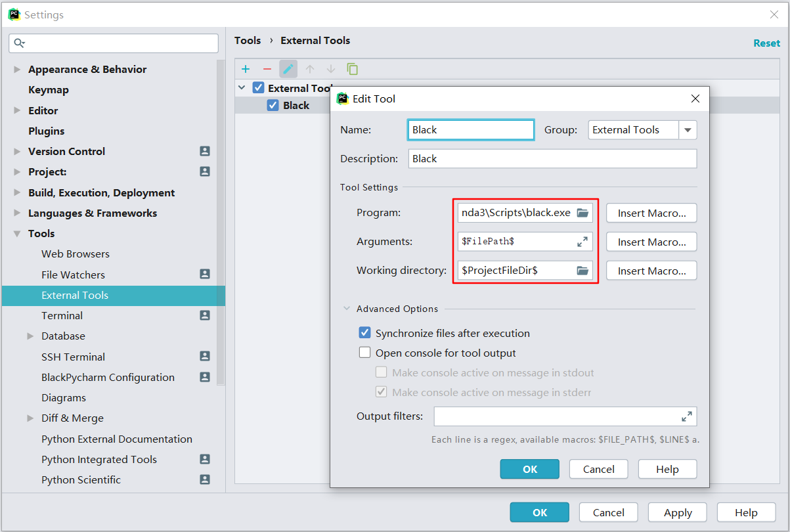Move tool up with arrow icon
The width and height of the screenshot is (790, 532).
(x=310, y=69)
